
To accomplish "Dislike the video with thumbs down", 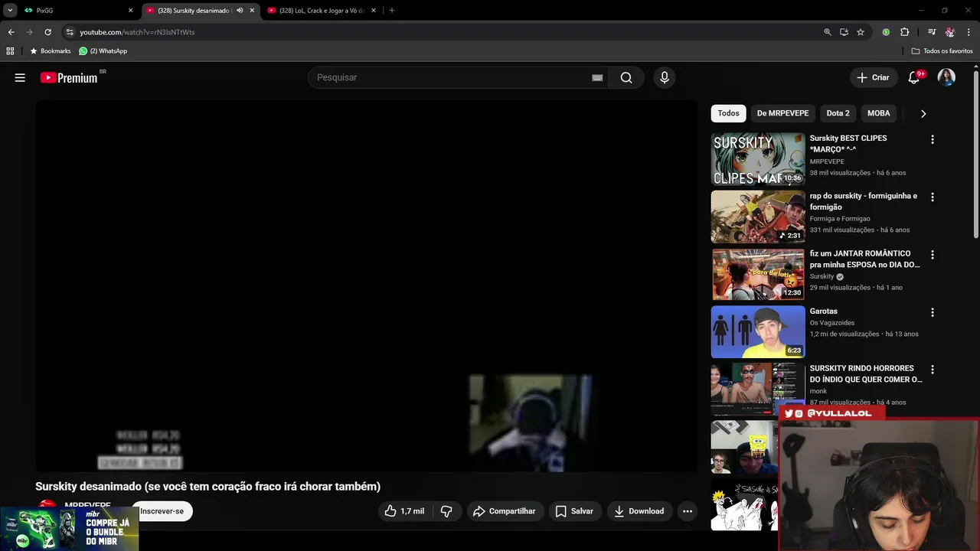I will pos(446,511).
